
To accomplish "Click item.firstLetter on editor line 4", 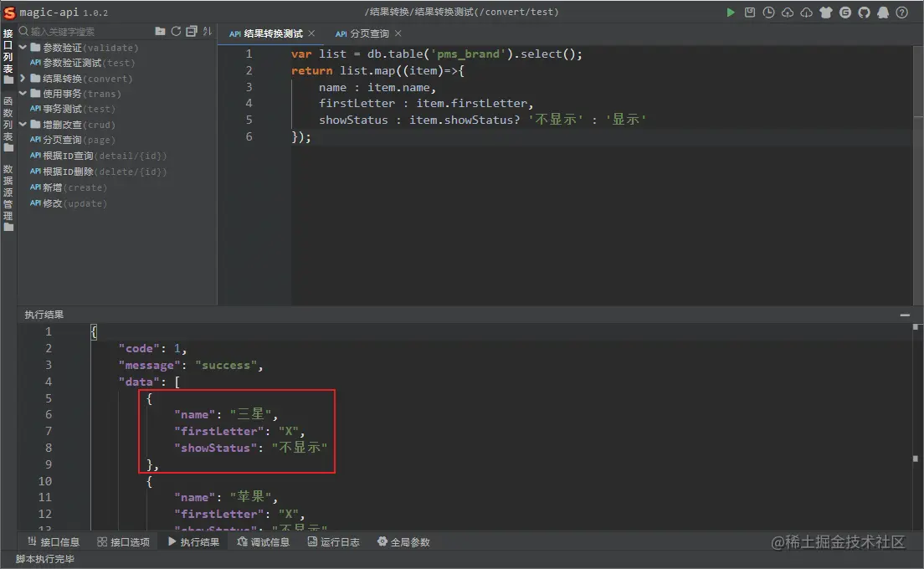I will 471,104.
